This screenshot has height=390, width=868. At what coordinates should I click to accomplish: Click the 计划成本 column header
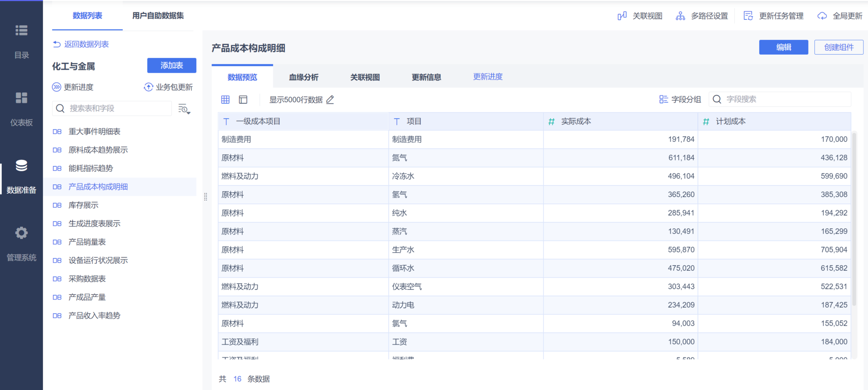coord(774,122)
